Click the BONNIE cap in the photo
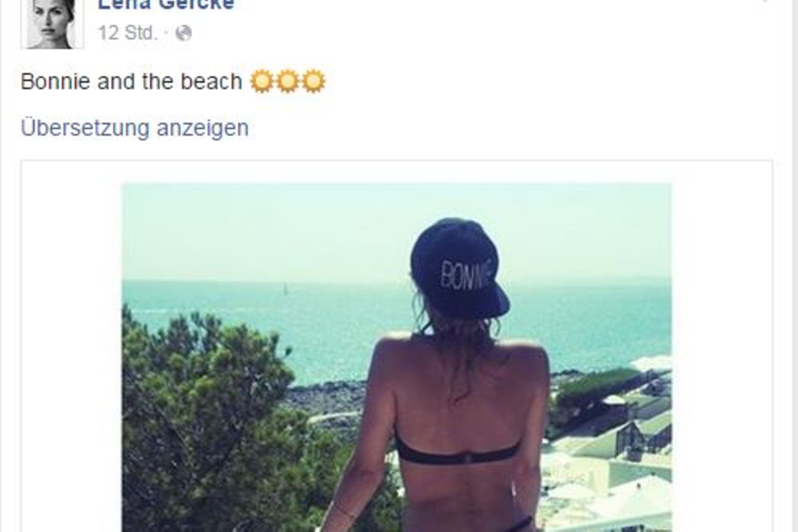The image size is (798, 532). (x=459, y=268)
